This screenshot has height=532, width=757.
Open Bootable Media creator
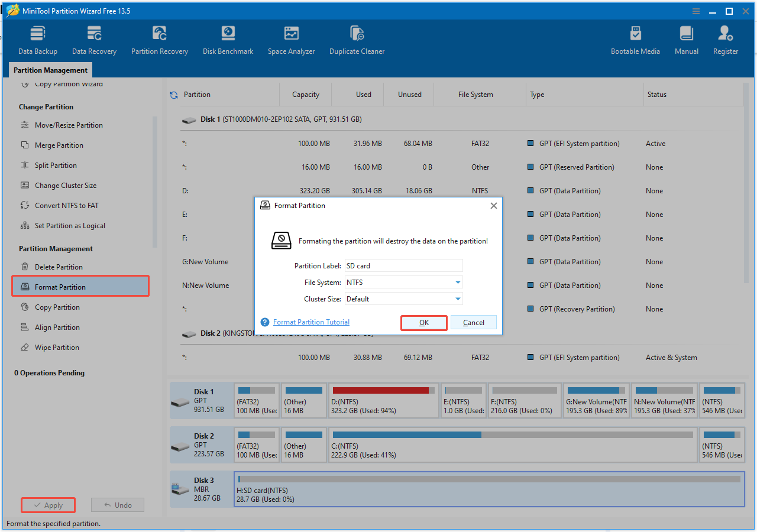point(635,38)
